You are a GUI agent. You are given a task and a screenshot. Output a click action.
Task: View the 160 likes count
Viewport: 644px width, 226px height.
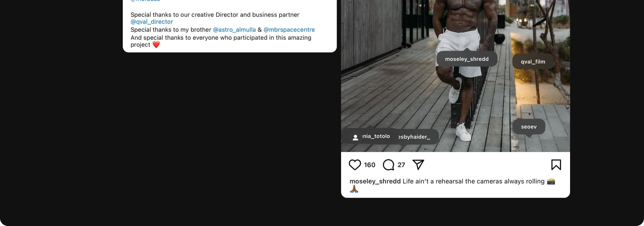[x=369, y=165]
